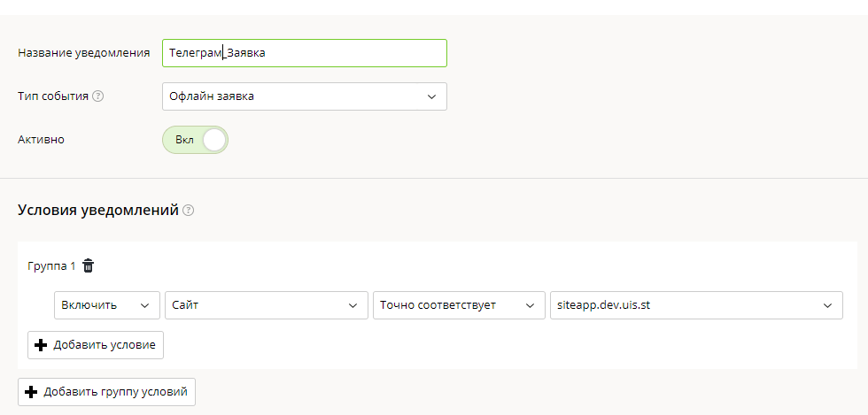Click the Вкл text inside the switch
This screenshot has height=415, width=868.
pyautogui.click(x=184, y=140)
